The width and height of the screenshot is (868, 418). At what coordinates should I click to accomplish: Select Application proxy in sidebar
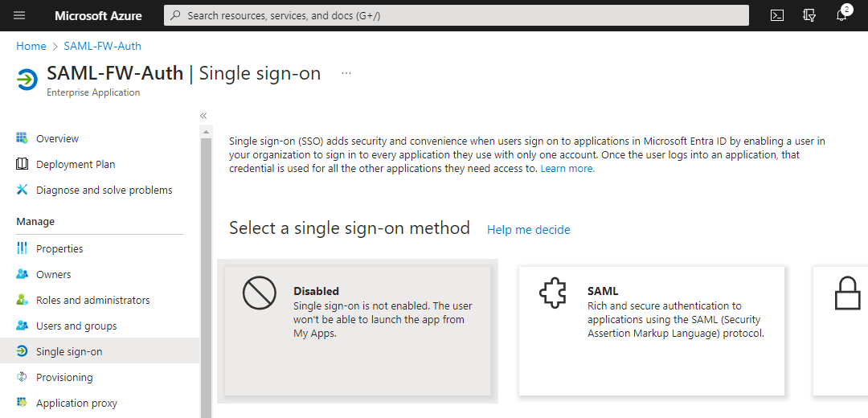[76, 403]
